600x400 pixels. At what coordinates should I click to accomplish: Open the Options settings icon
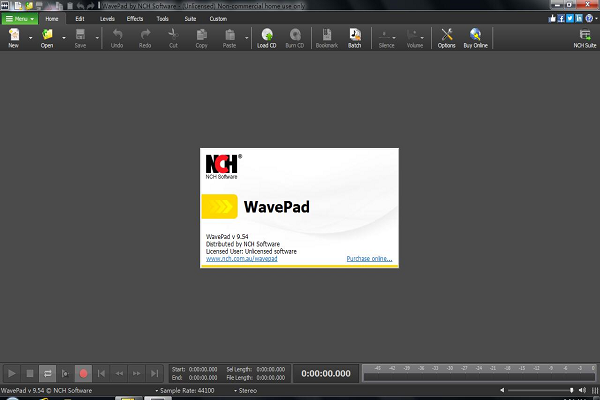coord(447,36)
